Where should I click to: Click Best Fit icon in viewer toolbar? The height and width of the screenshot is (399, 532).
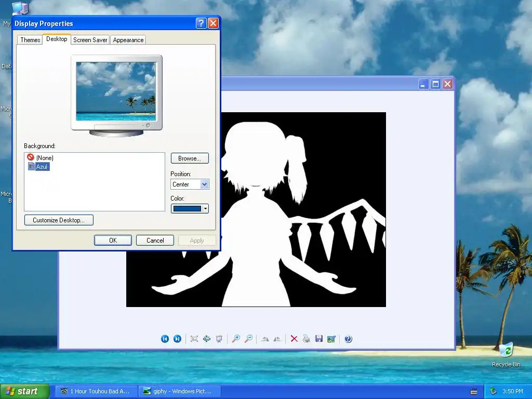point(194,339)
